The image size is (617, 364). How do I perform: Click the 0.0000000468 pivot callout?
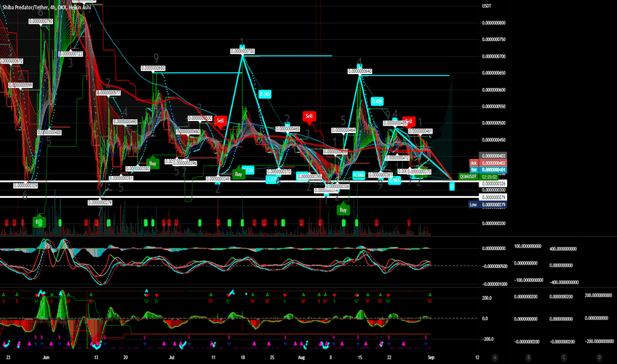[287, 128]
